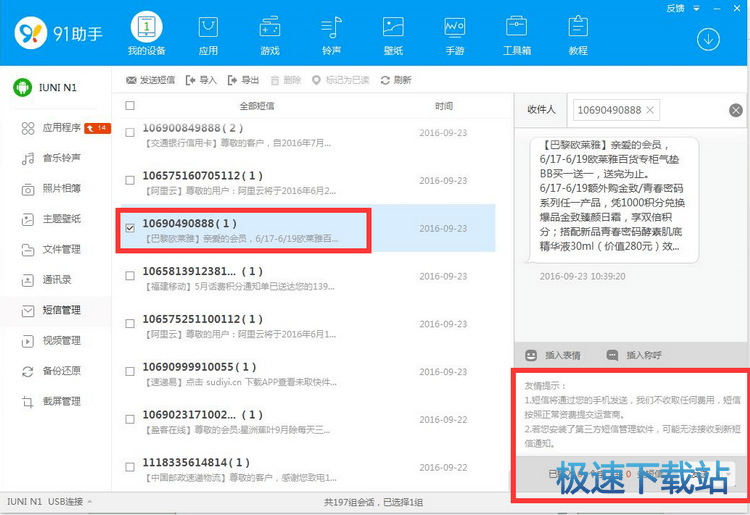Check the 106575251100112 conversation checkbox
This screenshot has height=515, width=750.
130,324
